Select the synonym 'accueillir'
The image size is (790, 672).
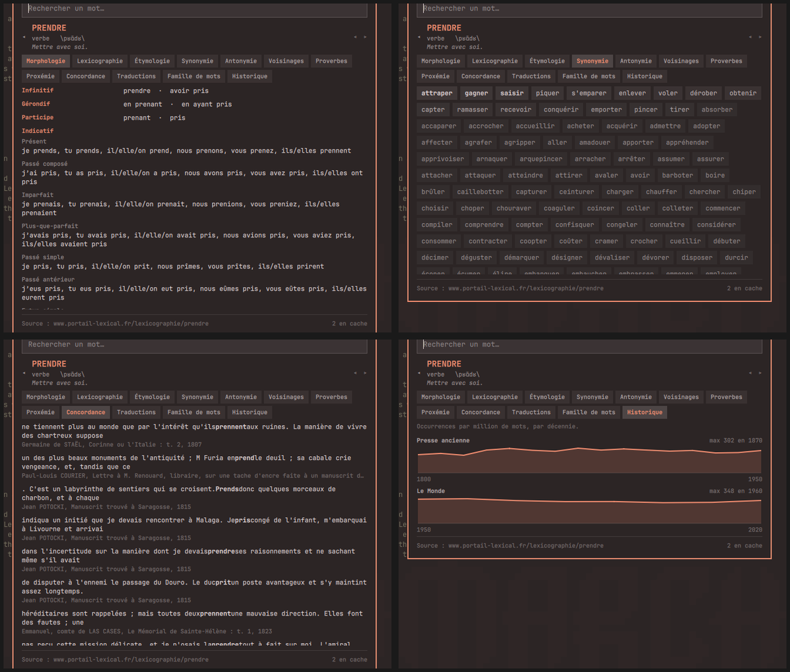tap(535, 126)
